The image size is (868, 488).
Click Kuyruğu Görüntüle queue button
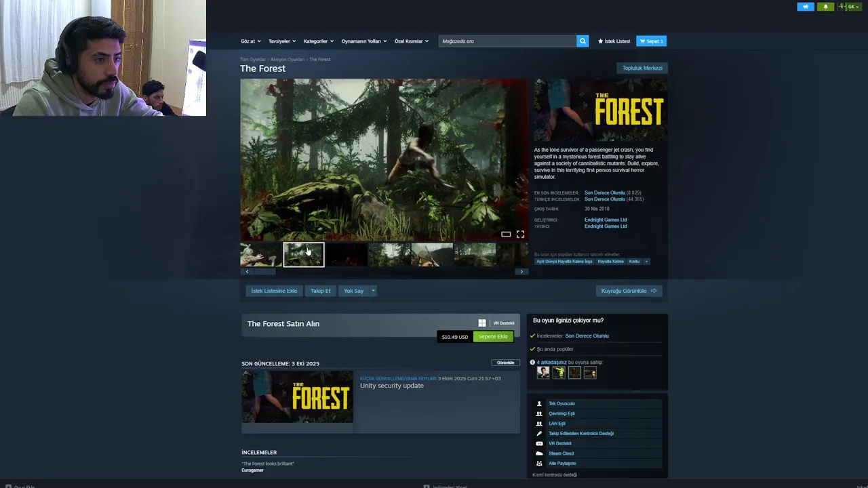629,291
